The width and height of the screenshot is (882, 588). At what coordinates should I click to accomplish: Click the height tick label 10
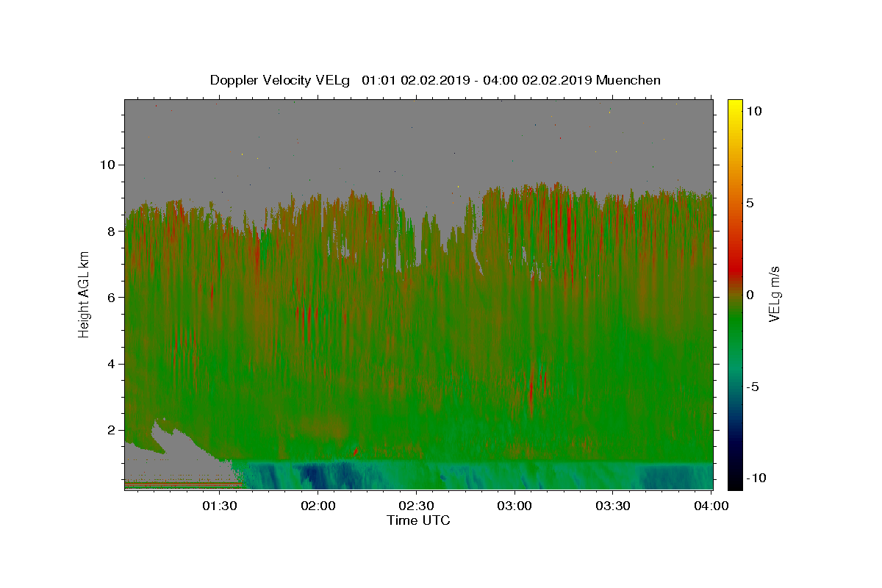(x=107, y=165)
